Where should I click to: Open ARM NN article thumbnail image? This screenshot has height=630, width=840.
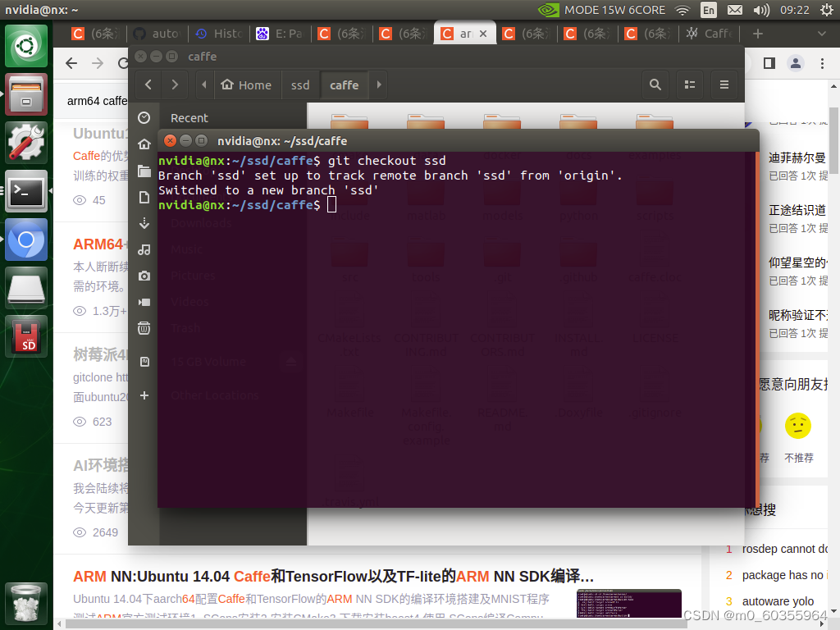629,604
